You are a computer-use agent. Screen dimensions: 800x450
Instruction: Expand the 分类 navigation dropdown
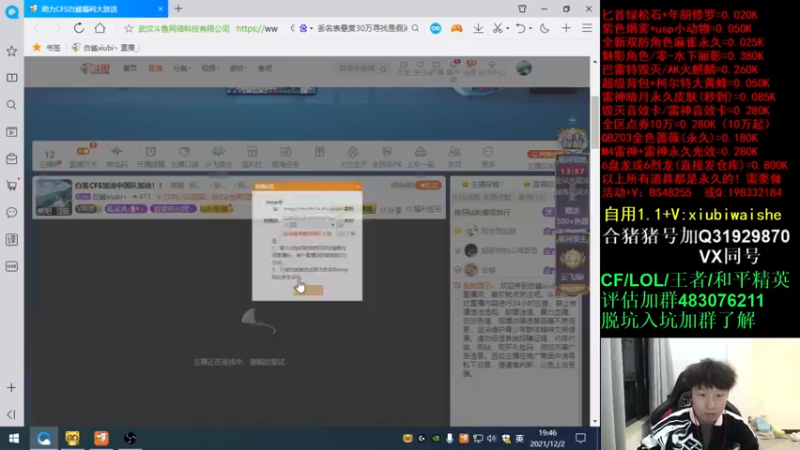click(x=181, y=68)
